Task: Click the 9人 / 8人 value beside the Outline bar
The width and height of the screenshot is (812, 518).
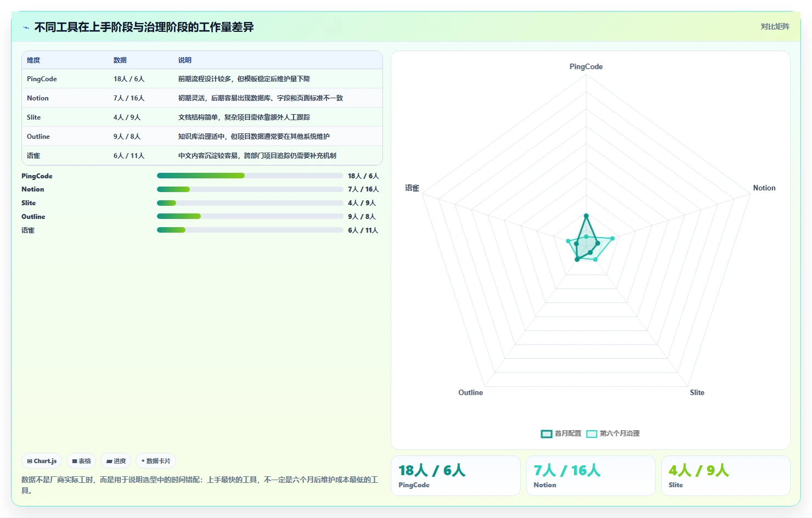Action: coord(362,217)
